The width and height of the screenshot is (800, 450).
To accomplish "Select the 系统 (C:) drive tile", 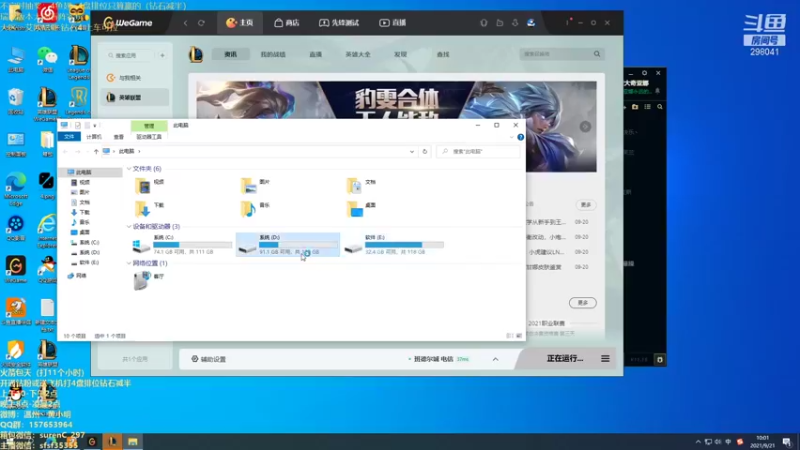I will click(x=182, y=244).
